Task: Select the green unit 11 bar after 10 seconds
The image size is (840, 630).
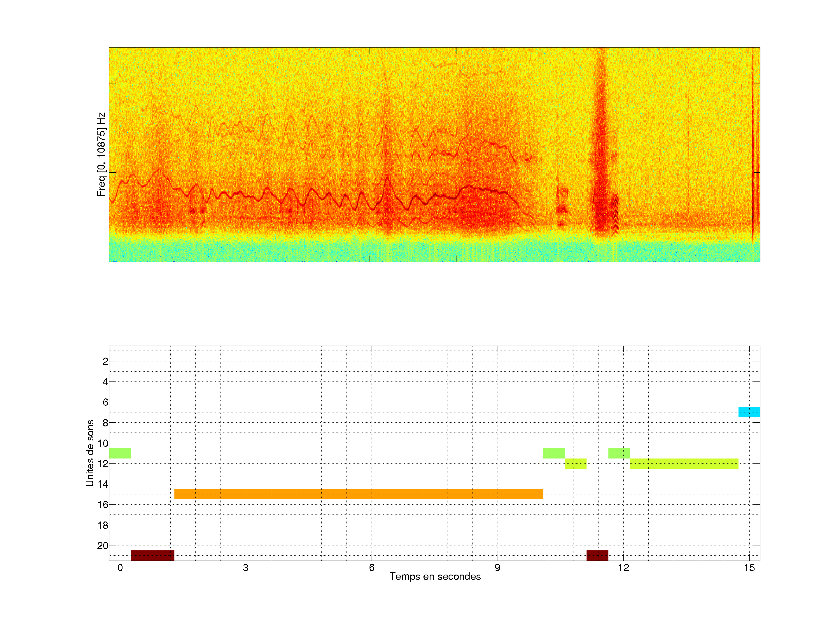Action: [x=554, y=453]
